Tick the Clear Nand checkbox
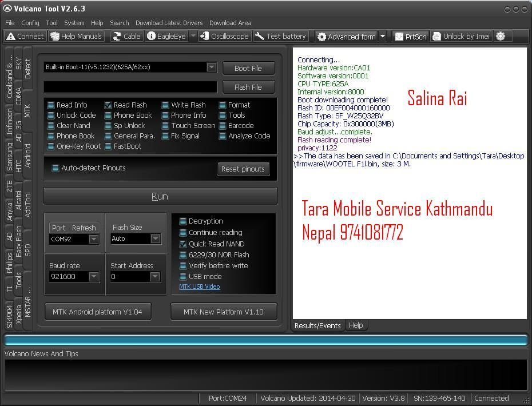This screenshot has height=406, width=532. coord(50,126)
